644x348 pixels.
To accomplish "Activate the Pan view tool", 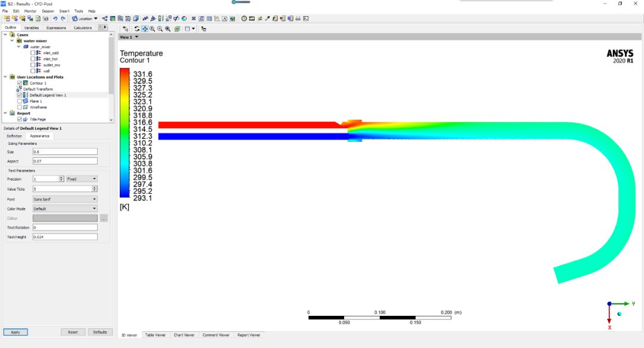I will (x=144, y=29).
